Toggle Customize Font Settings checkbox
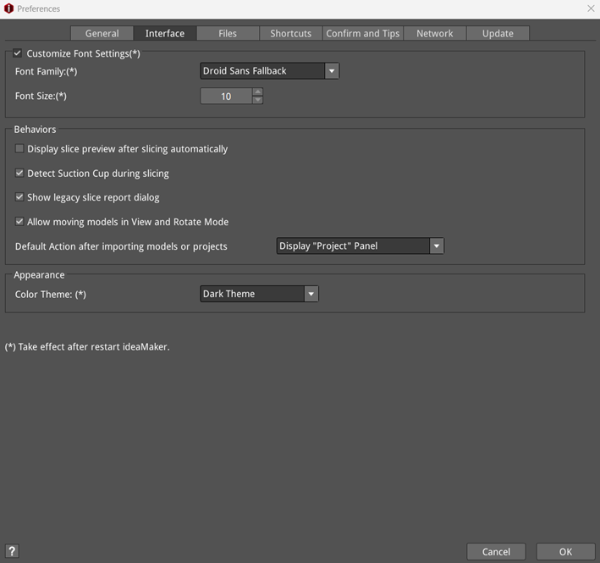The width and height of the screenshot is (600, 563). coord(17,54)
